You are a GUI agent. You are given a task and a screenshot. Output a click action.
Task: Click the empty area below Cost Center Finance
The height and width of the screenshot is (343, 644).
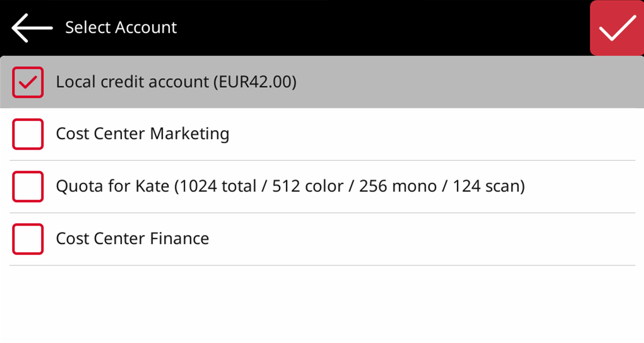pyautogui.click(x=322, y=304)
